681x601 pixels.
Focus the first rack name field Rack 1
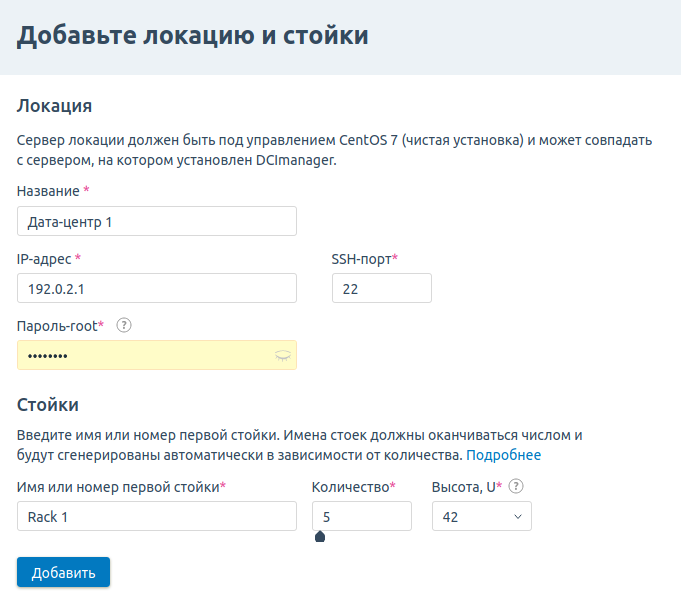[157, 516]
